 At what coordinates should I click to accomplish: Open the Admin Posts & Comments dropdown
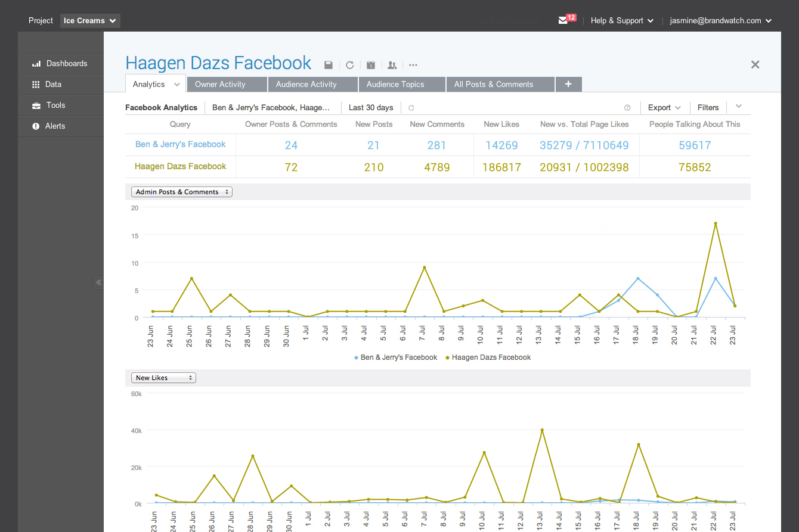(181, 192)
